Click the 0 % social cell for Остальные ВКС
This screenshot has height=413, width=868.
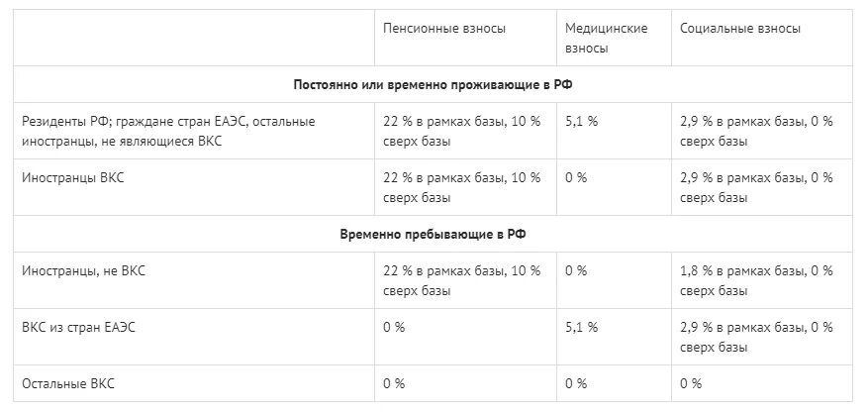point(691,383)
